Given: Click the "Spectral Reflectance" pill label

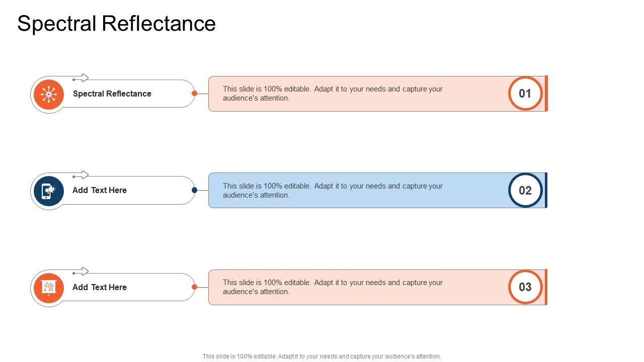Looking at the screenshot, I should point(112,94).
